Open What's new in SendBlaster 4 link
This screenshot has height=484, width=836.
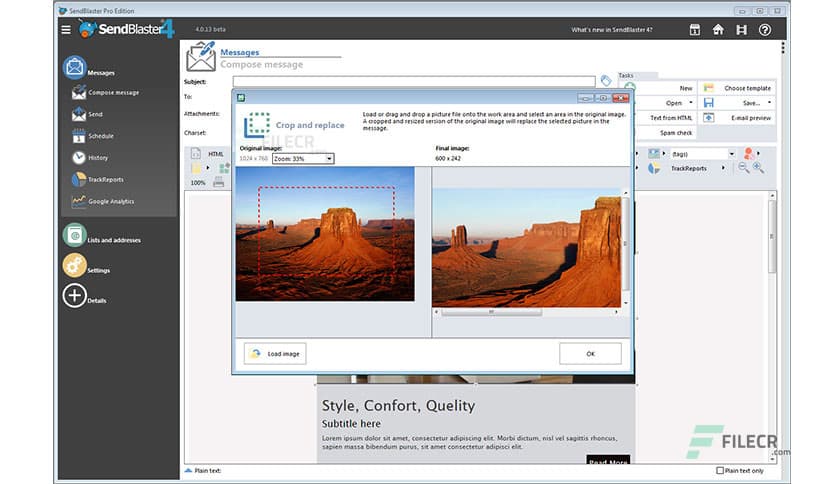pos(612,30)
